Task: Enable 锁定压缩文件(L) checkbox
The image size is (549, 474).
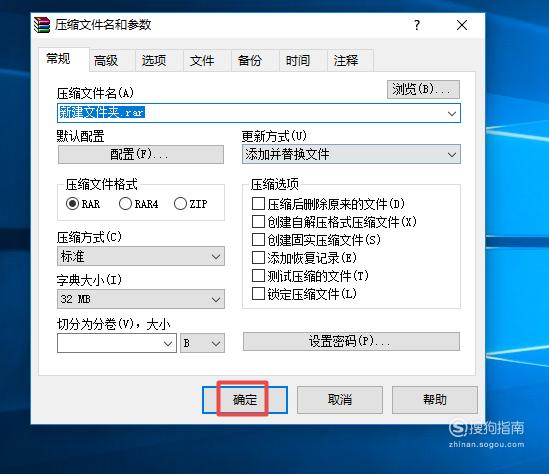Action: (258, 294)
